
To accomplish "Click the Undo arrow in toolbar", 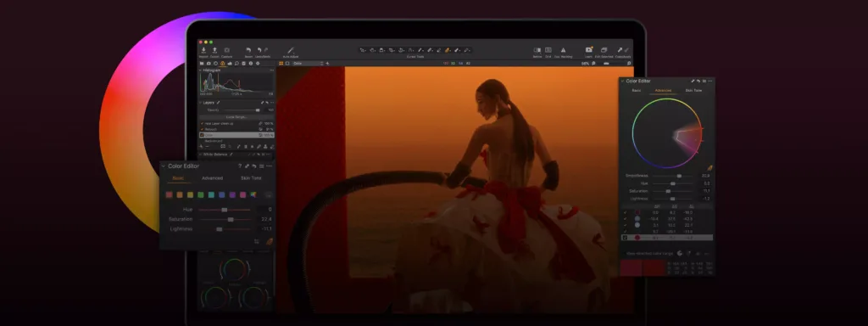I will [x=259, y=50].
